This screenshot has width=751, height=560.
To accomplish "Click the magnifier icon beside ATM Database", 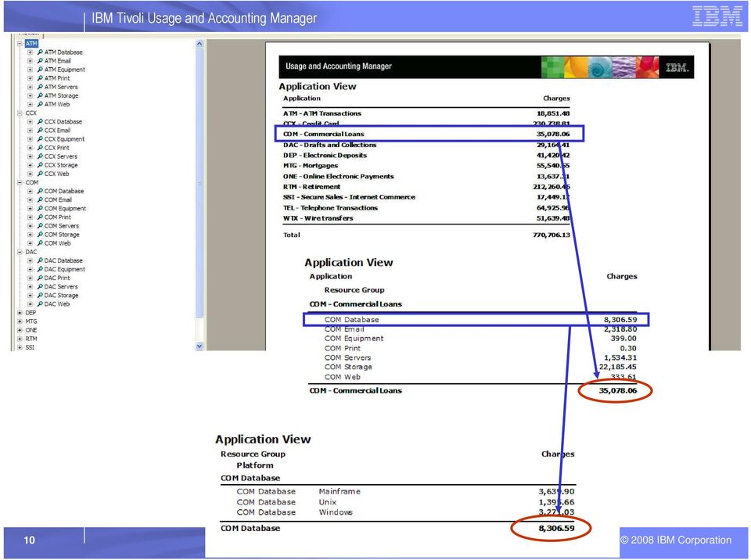I will tap(40, 52).
